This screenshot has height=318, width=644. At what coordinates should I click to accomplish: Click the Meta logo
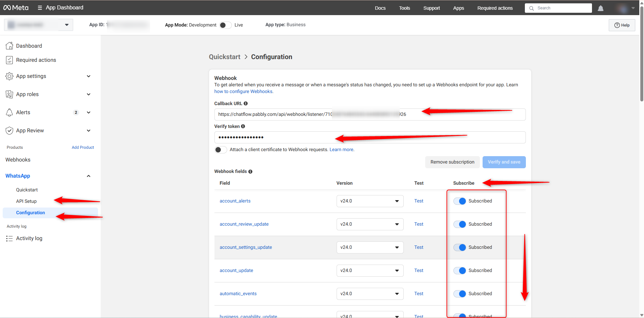point(16,8)
